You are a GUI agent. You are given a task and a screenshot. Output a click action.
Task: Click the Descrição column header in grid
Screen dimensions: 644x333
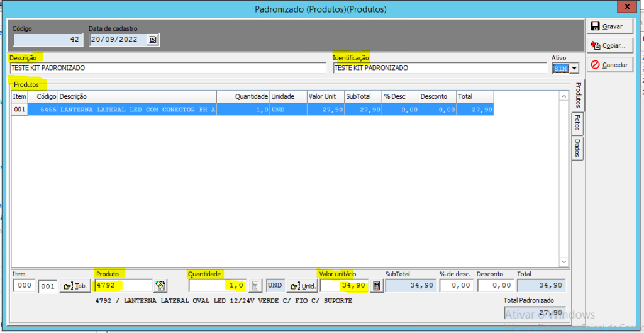(137, 96)
